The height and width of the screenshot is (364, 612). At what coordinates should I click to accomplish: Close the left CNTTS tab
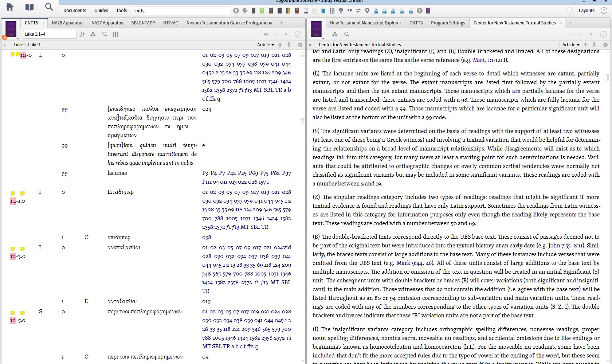point(43,23)
